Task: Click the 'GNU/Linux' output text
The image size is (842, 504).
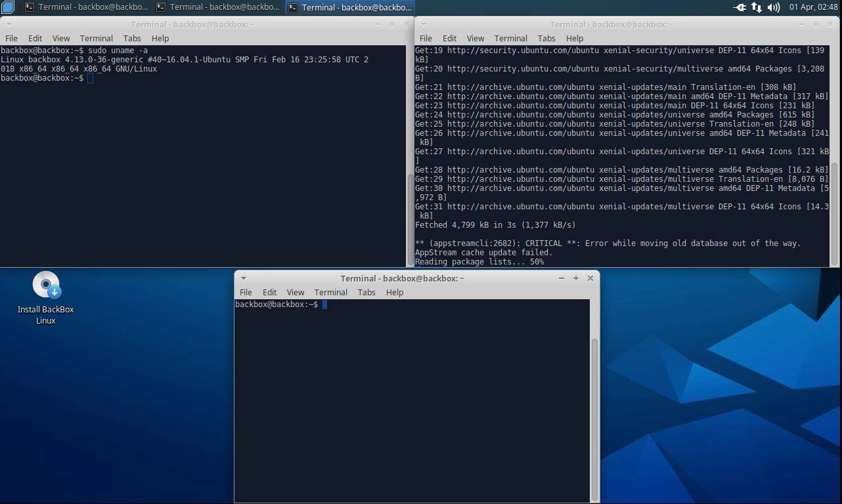Action: click(137, 69)
